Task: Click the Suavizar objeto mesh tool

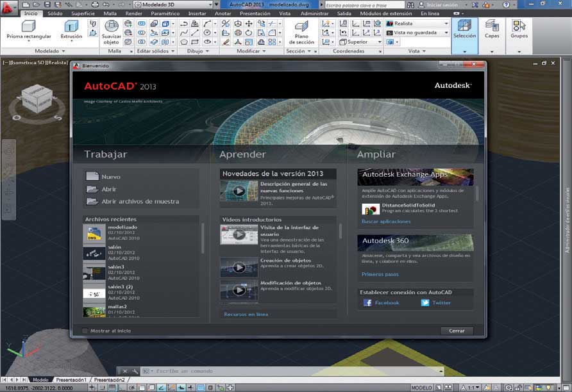Action: 112,32
